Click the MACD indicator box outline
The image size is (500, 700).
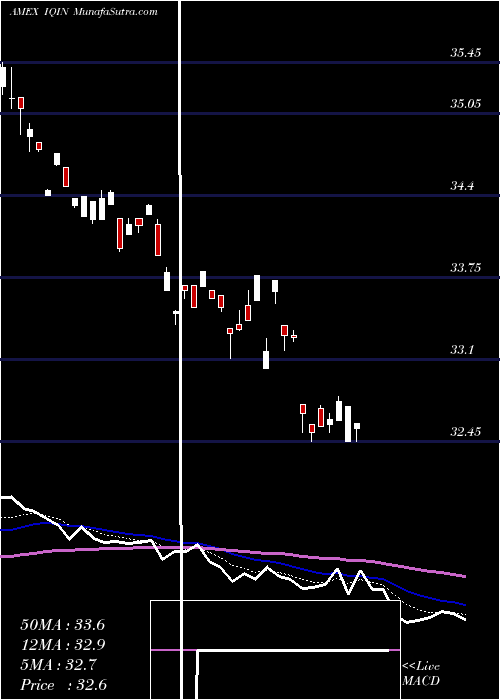pyautogui.click(x=275, y=650)
